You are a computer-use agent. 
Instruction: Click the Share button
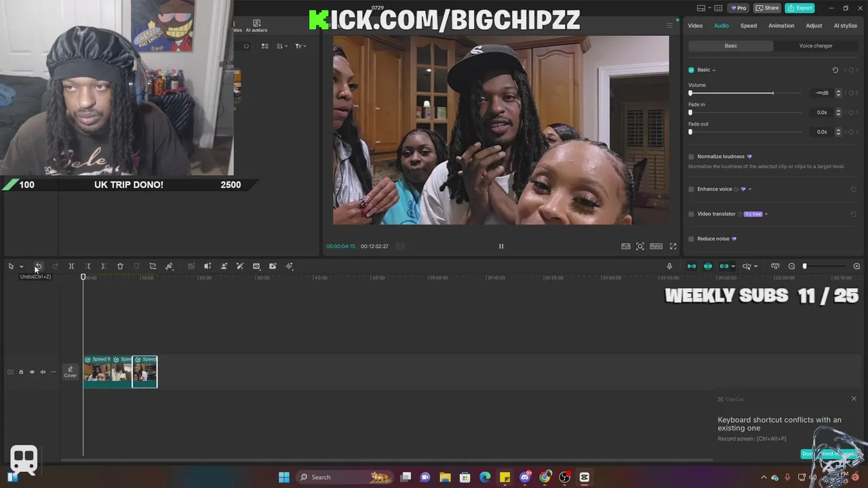[x=767, y=8]
